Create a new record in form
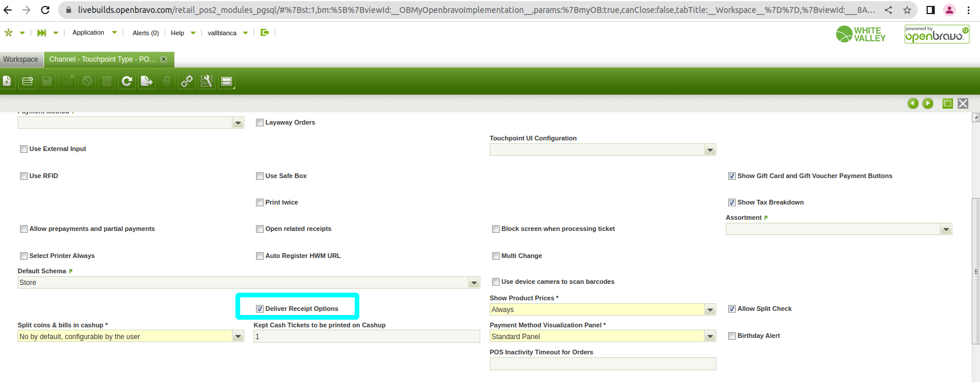Image resolution: width=980 pixels, height=382 pixels. [x=7, y=81]
